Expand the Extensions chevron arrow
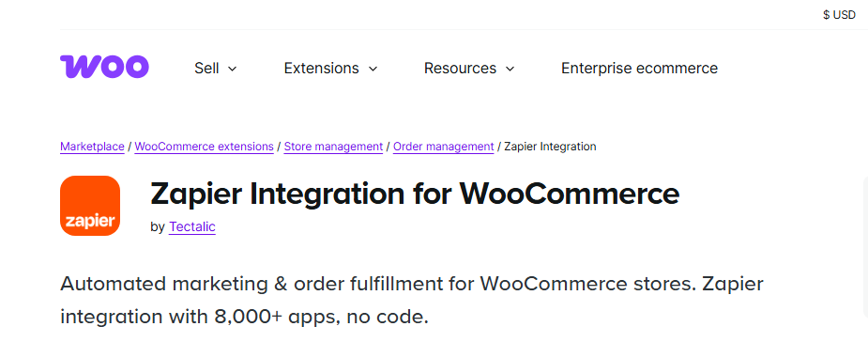Screen dimensions: 868x342 click(x=373, y=69)
